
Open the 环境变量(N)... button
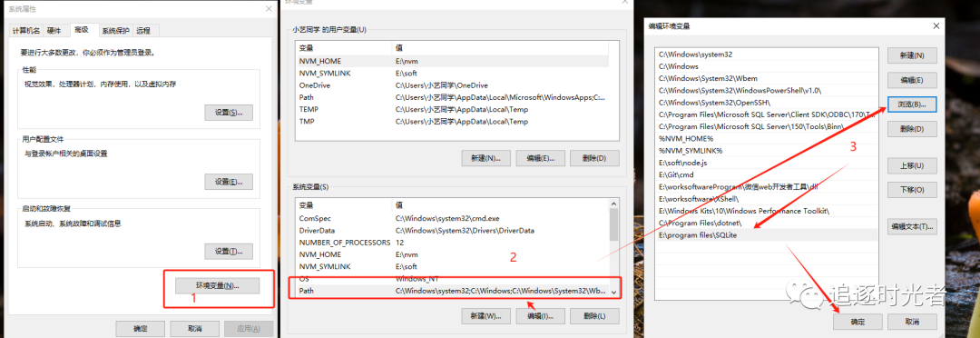218,285
